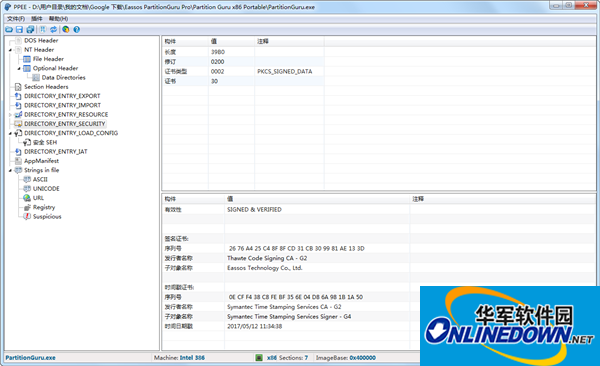This screenshot has width=600, height=366.
Task: Click the Data Directories icon
Action: (36, 77)
